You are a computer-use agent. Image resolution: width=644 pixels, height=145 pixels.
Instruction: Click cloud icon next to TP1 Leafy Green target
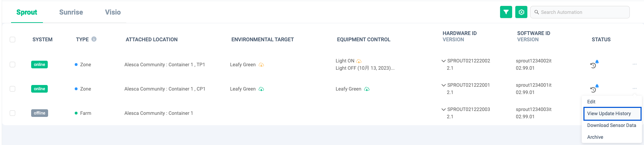point(261,65)
